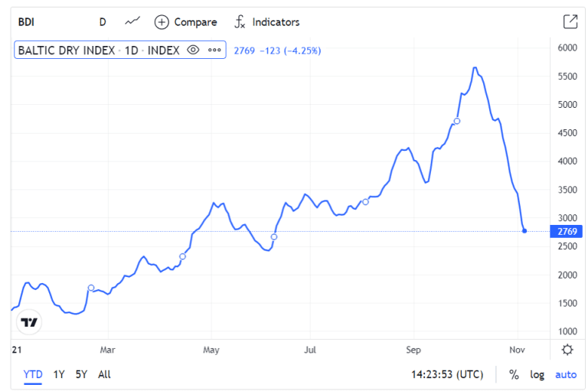Image resolution: width=588 pixels, height=391 pixels.
Task: Switch to 5Y time range
Action: [81, 374]
